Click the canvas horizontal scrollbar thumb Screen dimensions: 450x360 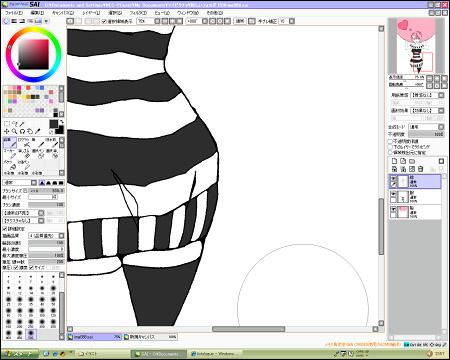(x=249, y=329)
